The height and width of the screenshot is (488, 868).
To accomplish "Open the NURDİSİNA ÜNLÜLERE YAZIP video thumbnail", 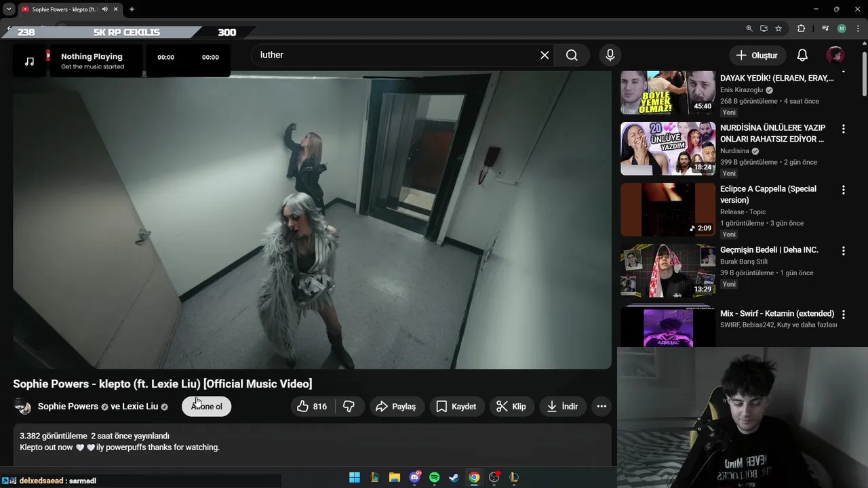I will (x=668, y=148).
